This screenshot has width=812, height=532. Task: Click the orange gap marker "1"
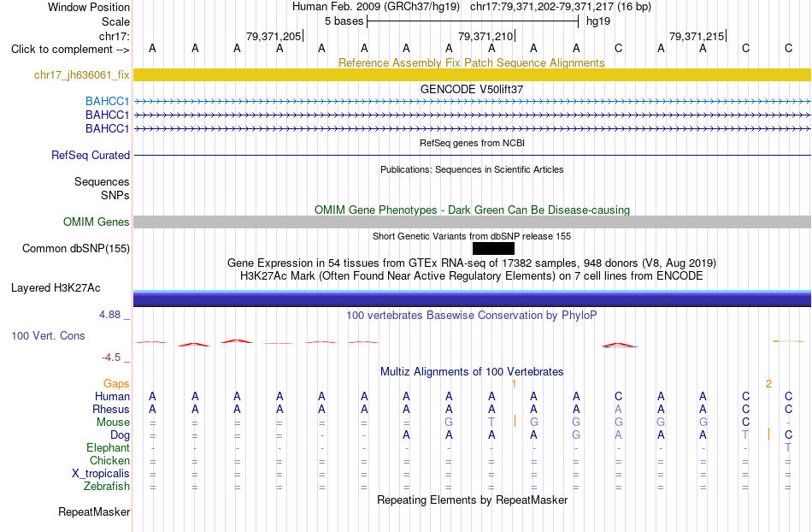pos(514,384)
